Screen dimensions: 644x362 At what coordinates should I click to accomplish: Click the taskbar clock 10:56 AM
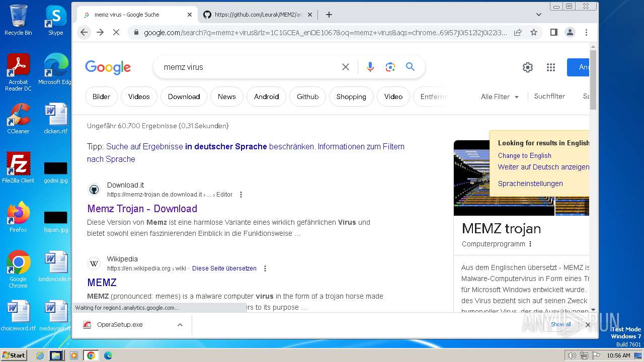tap(618, 355)
